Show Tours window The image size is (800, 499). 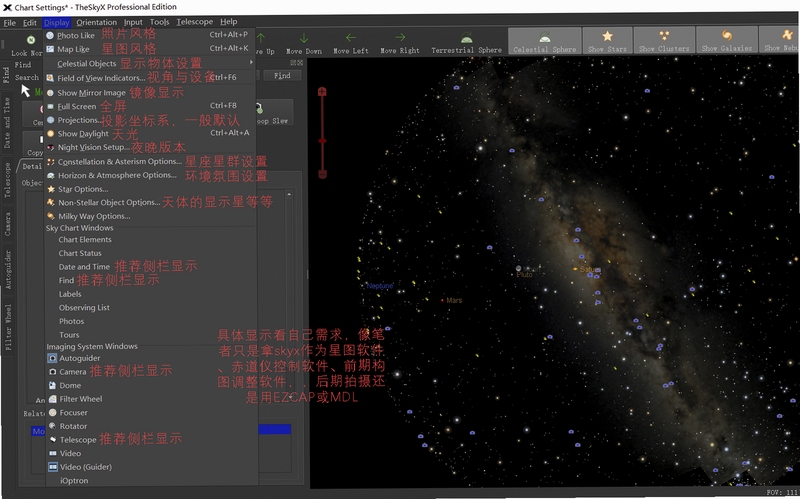coord(69,335)
